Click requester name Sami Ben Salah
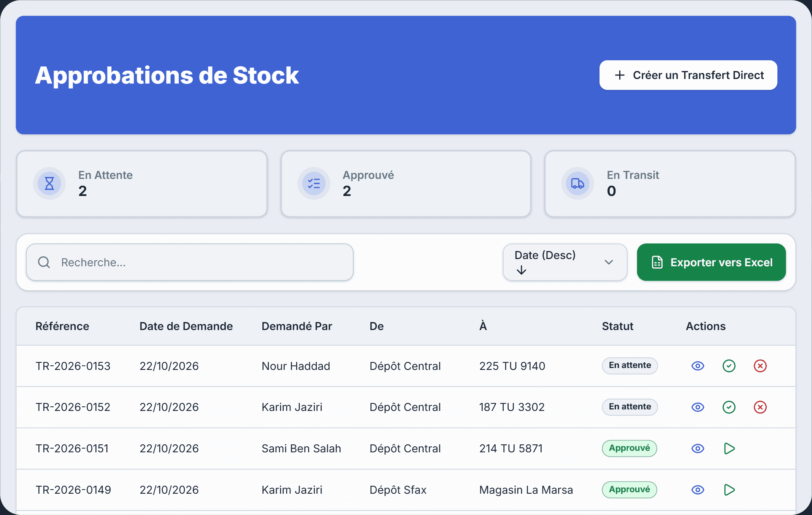812x515 pixels. pos(301,449)
